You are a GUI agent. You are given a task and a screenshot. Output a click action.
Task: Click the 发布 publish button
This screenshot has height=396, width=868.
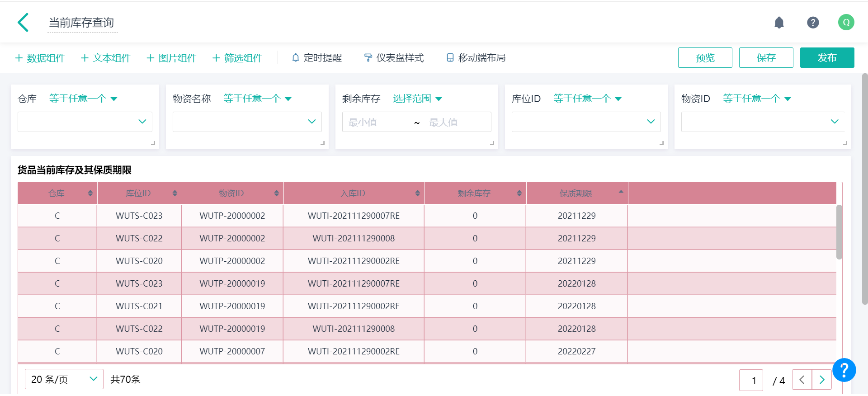point(826,58)
